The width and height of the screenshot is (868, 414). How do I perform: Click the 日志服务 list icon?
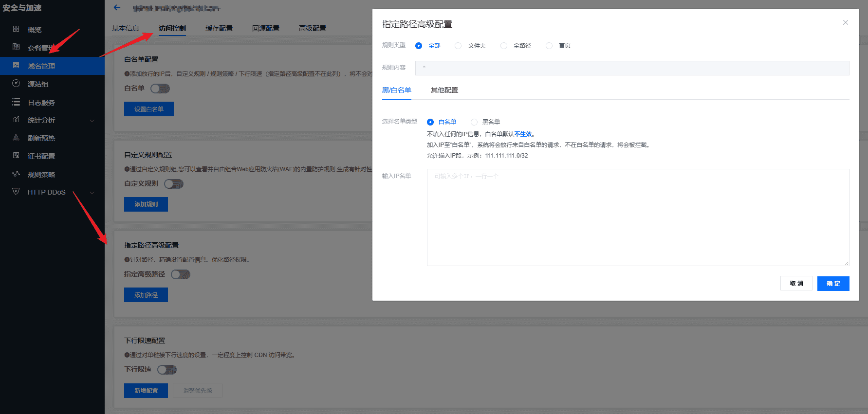tap(16, 102)
